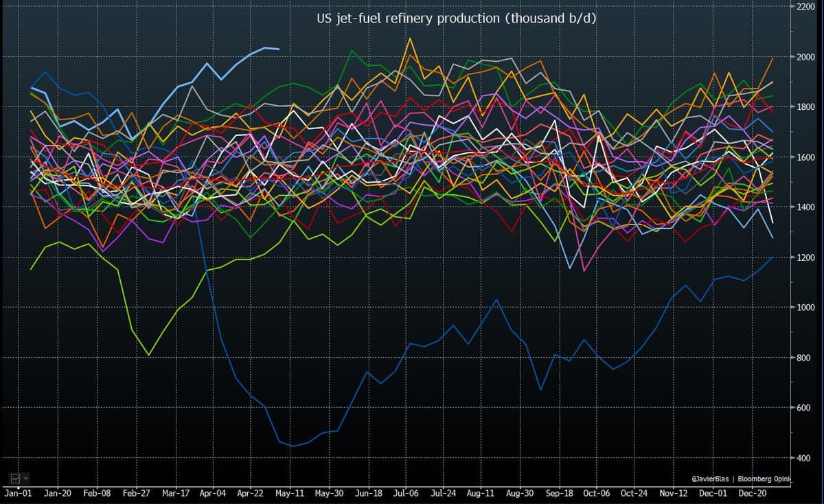The image size is (824, 504).
Task: Click the 1200 y-axis label
Action: (806, 257)
